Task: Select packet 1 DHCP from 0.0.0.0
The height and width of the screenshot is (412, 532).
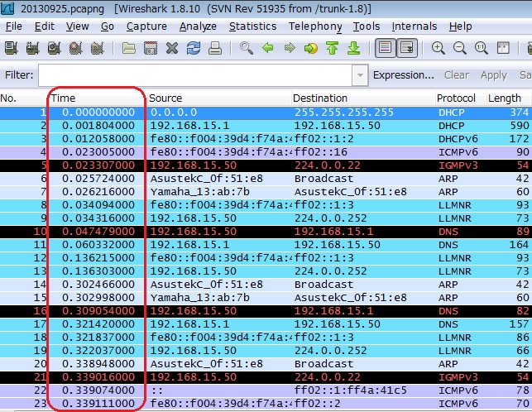Action: point(266,113)
